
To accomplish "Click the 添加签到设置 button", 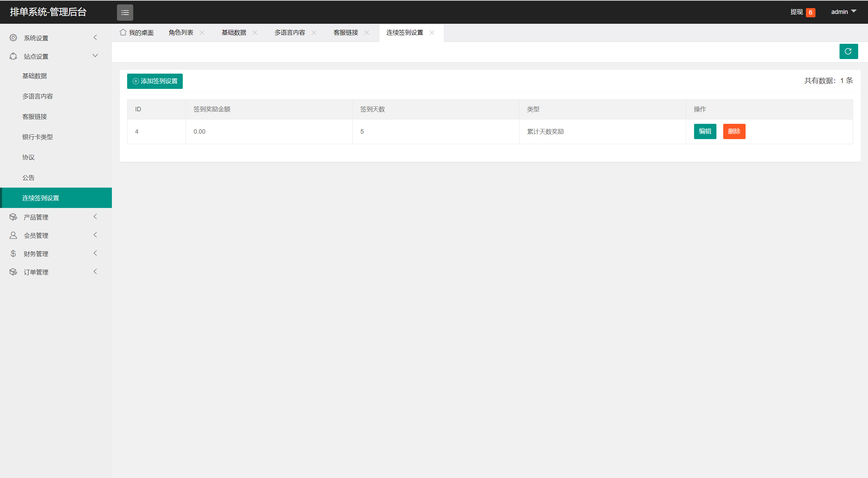I will (x=155, y=81).
